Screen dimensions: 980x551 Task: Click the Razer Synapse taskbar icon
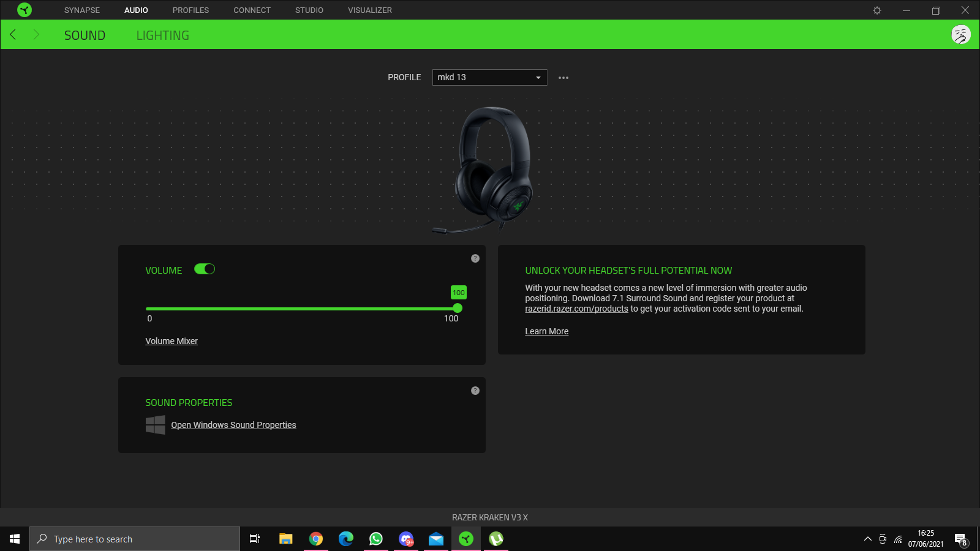tap(466, 539)
